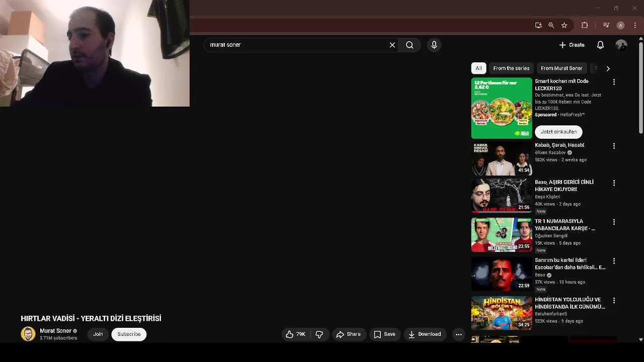This screenshot has width=644, height=362.
Task: Dislike the video with thumbs-down icon
Action: pos(319,334)
